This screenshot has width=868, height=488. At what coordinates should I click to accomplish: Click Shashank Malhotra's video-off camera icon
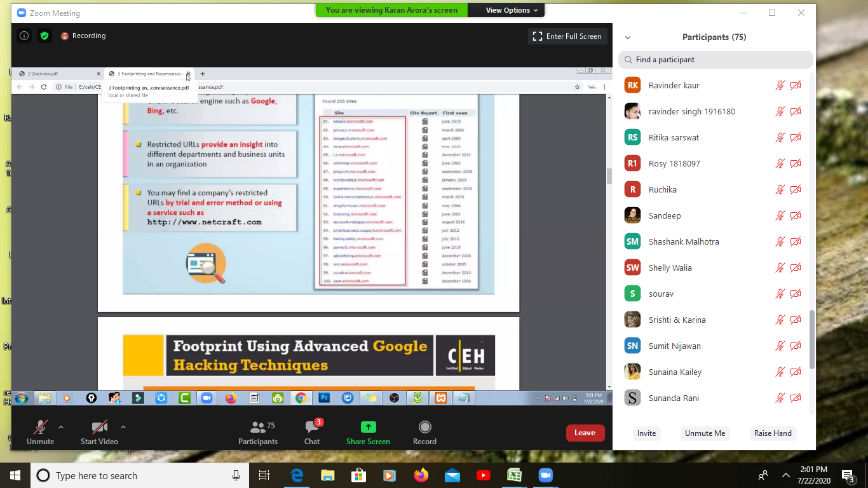[x=796, y=241]
